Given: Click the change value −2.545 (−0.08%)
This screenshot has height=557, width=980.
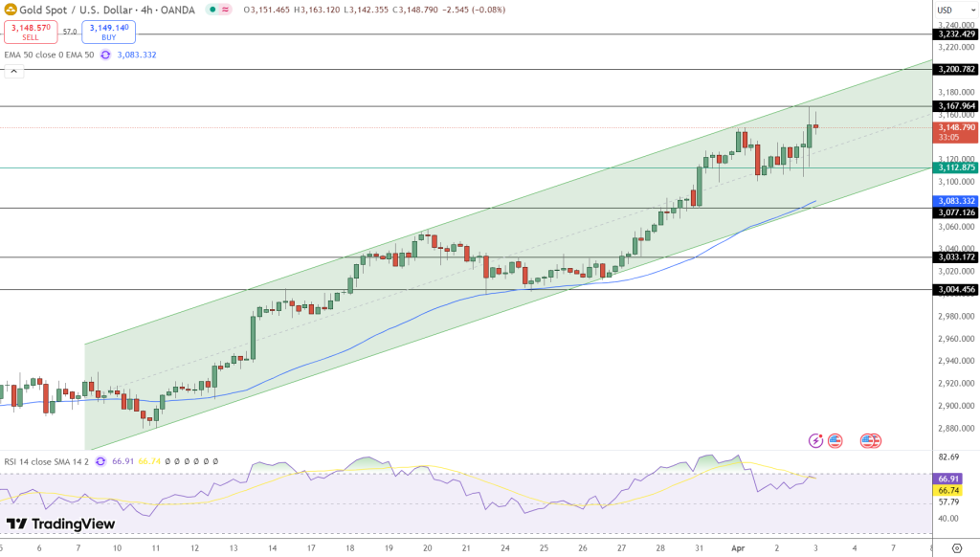Looking at the screenshot, I should tap(474, 10).
